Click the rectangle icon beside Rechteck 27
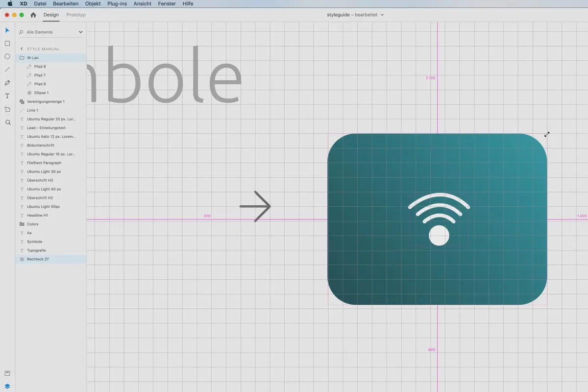The image size is (588, 392). pos(22,259)
